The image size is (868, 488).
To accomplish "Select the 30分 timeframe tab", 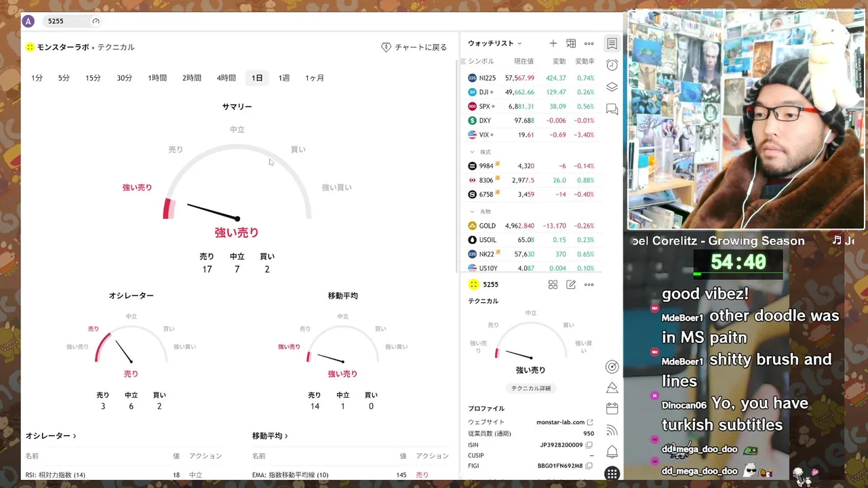I will [124, 78].
